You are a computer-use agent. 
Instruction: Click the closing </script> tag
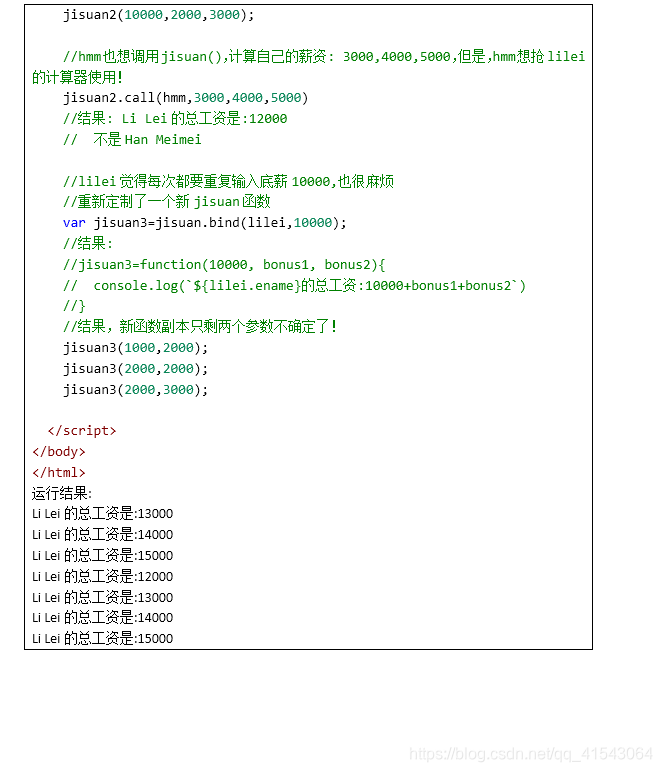click(x=82, y=431)
